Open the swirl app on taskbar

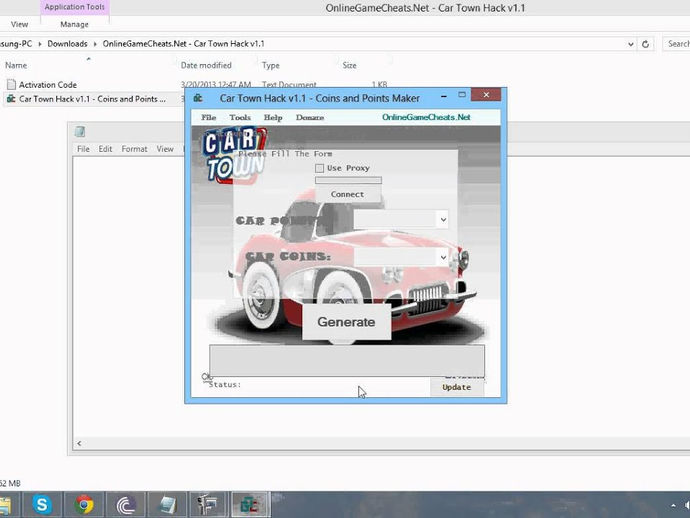(x=126, y=504)
